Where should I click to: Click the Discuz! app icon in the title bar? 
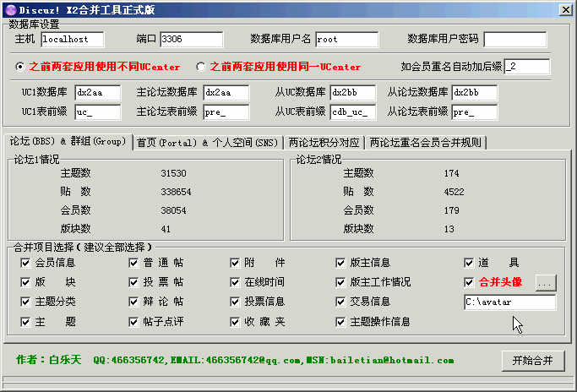click(x=11, y=10)
